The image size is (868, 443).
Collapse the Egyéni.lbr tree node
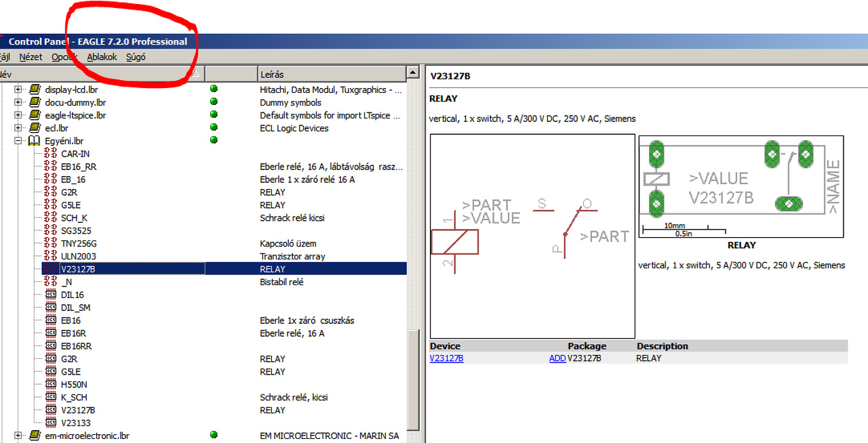tap(18, 141)
